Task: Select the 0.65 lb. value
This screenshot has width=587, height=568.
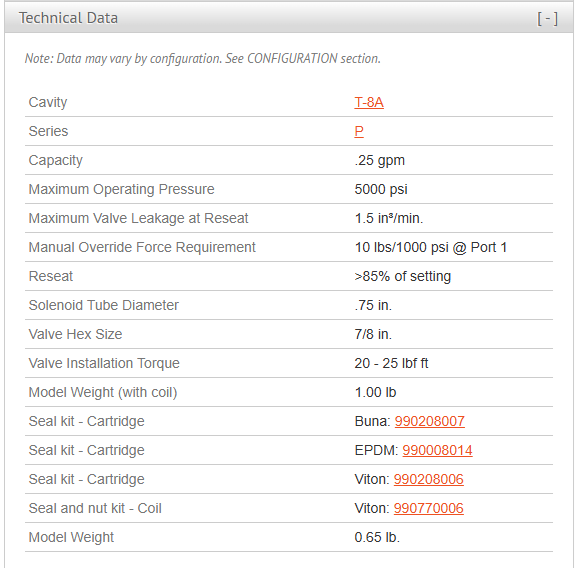Action: [377, 537]
